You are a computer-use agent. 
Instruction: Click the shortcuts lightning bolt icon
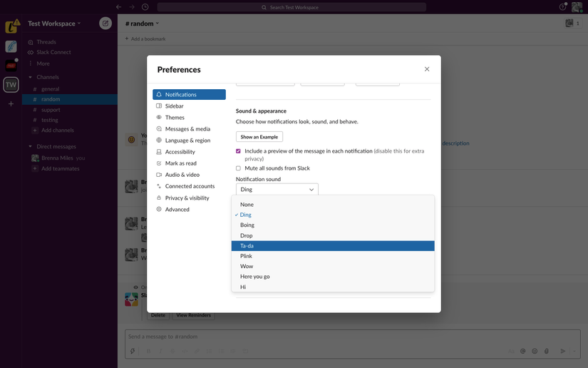pos(133,351)
